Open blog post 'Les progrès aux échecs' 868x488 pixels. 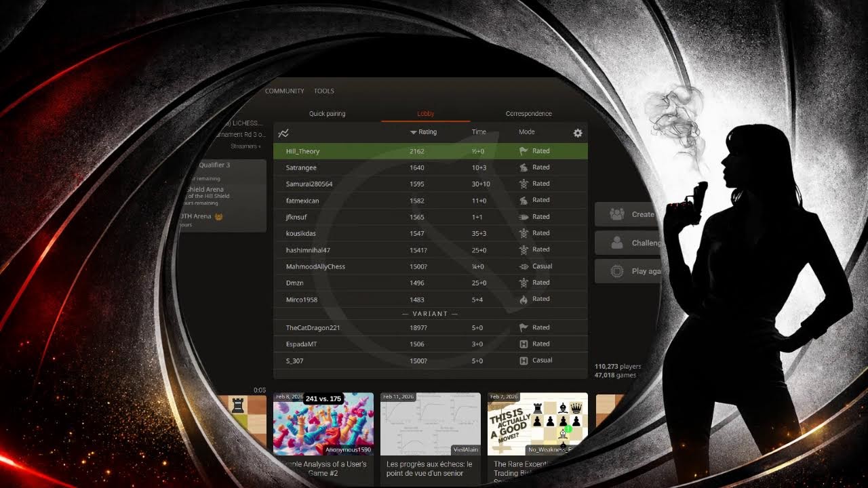431,468
